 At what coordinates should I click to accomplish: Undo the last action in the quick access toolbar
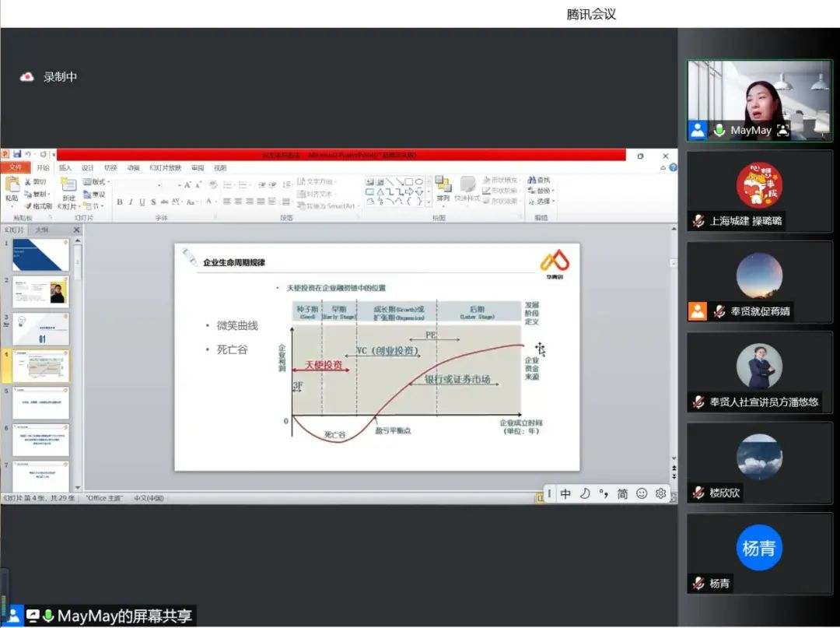coord(28,154)
